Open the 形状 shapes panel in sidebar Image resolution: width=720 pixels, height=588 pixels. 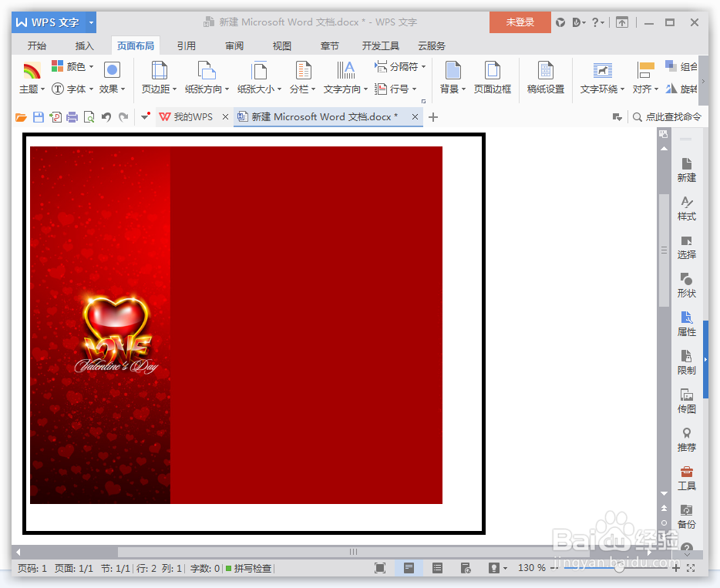point(686,284)
